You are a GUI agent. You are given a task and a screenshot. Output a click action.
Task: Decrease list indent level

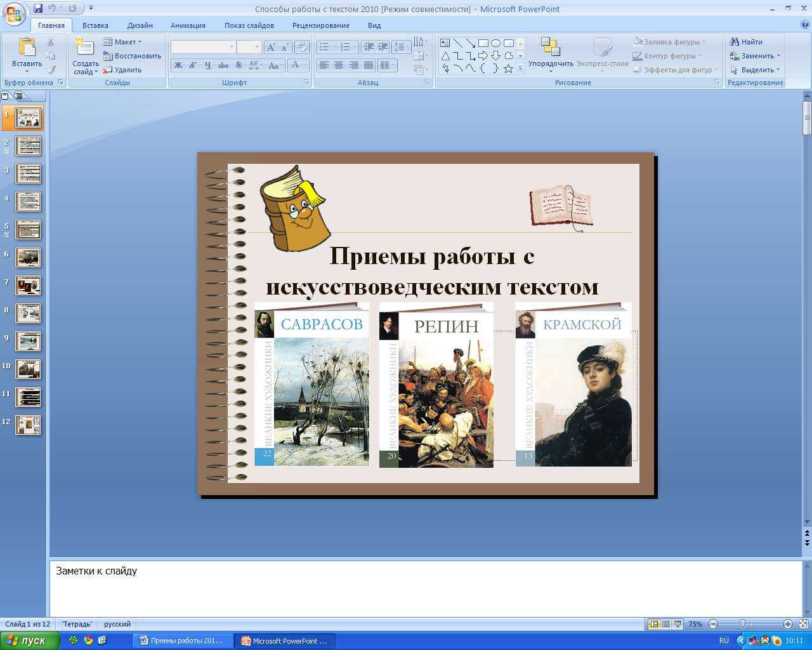(369, 47)
